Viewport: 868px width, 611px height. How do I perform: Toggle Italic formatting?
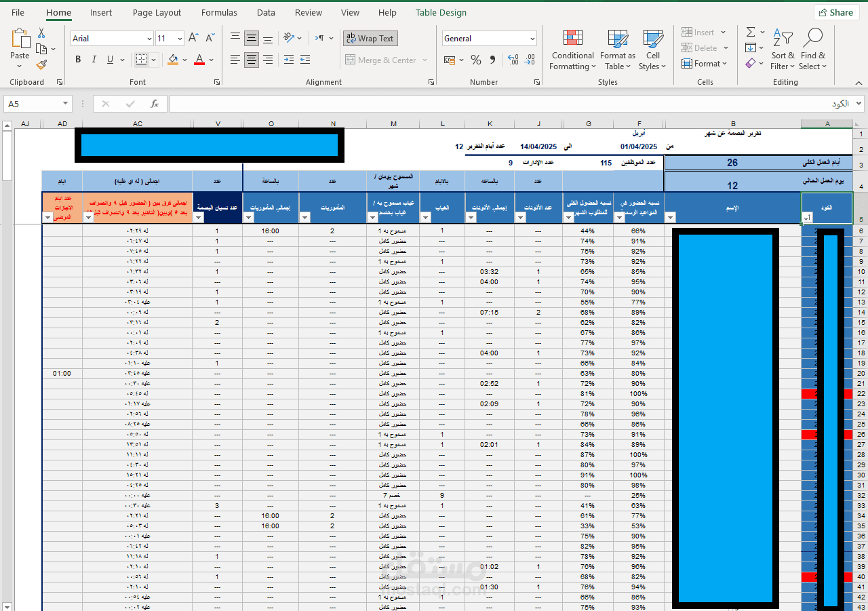(x=94, y=60)
